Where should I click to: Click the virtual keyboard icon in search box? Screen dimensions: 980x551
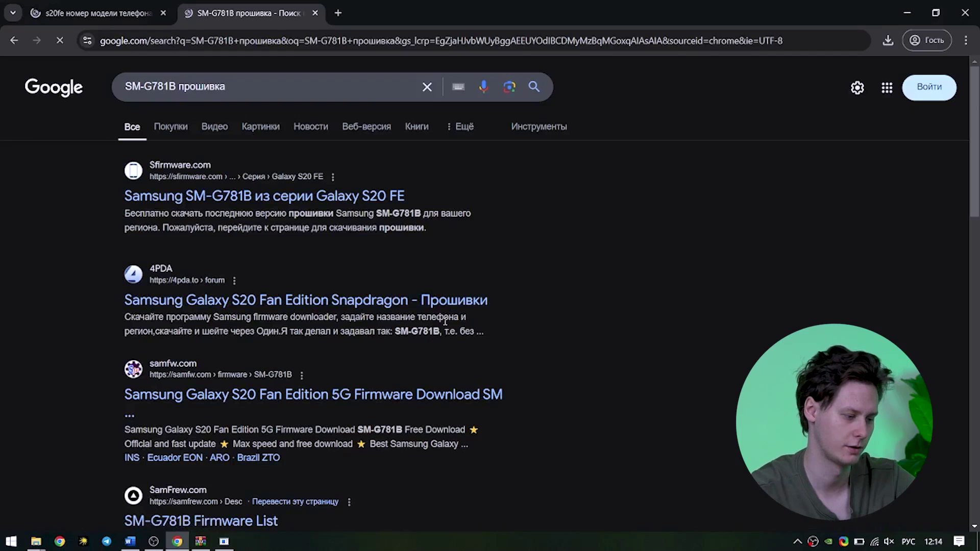click(458, 87)
